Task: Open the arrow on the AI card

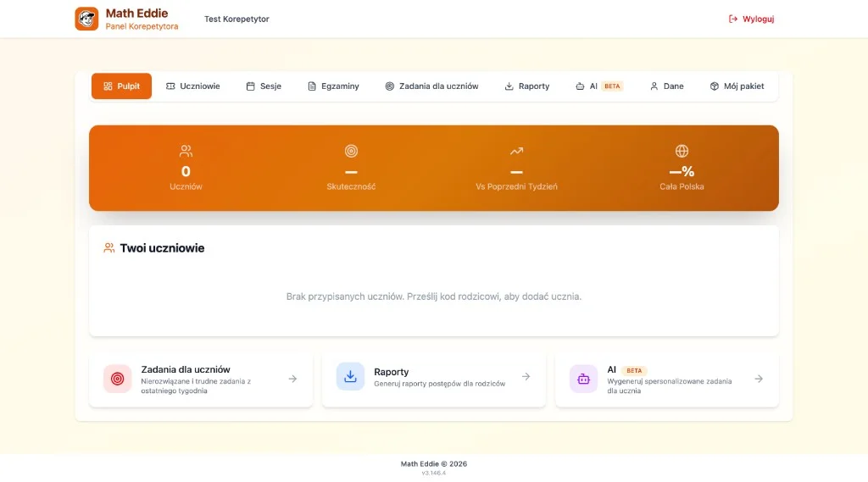Action: click(x=759, y=379)
